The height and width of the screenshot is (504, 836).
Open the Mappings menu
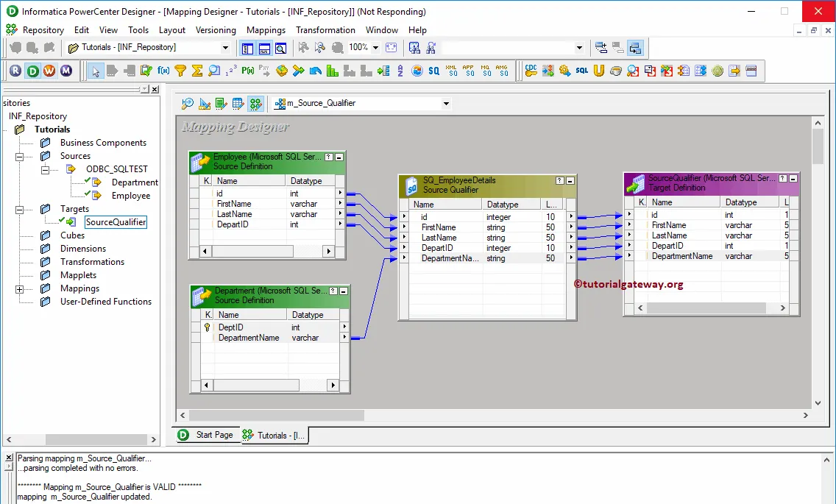pos(266,30)
